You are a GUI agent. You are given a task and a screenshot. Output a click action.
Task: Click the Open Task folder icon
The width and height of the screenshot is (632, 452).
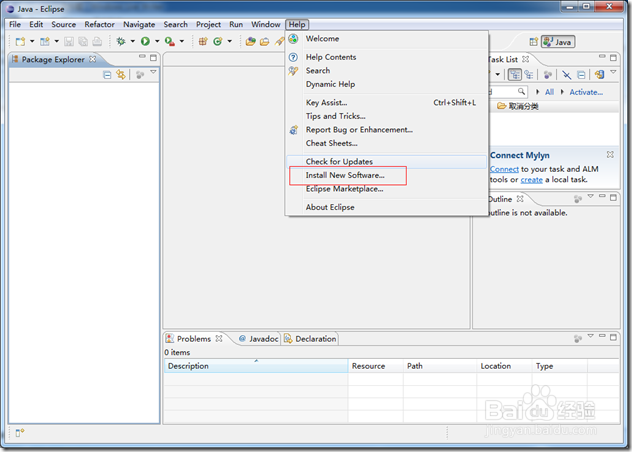(x=264, y=42)
